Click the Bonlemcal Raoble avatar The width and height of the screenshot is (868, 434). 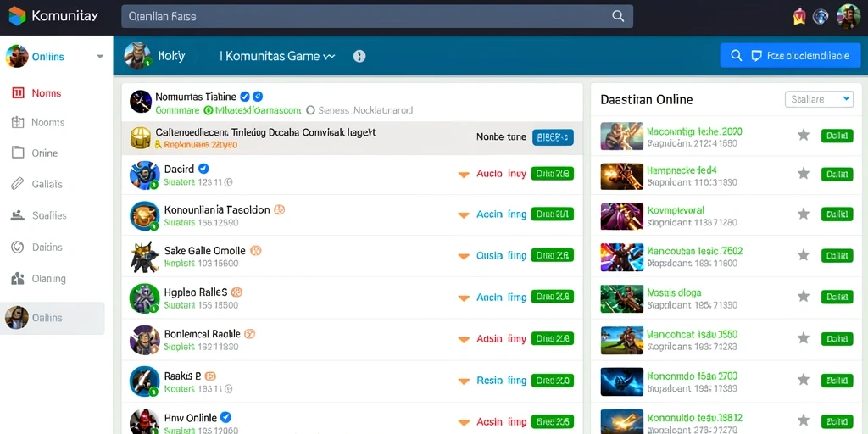[x=144, y=340]
